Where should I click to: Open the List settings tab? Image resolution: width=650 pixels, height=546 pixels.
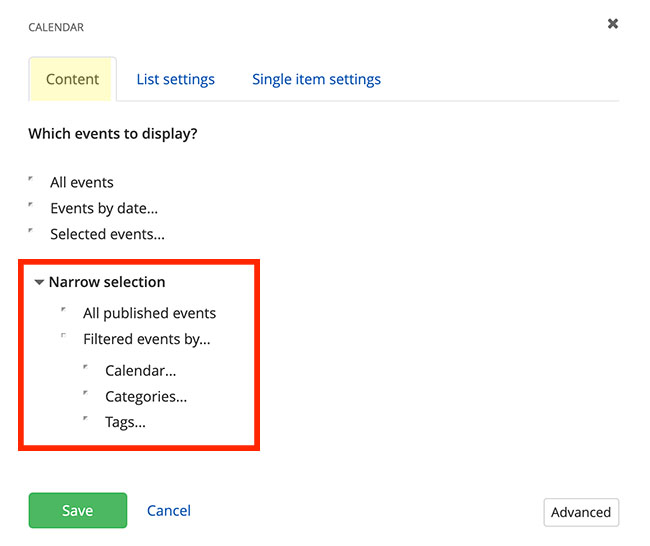coord(175,79)
